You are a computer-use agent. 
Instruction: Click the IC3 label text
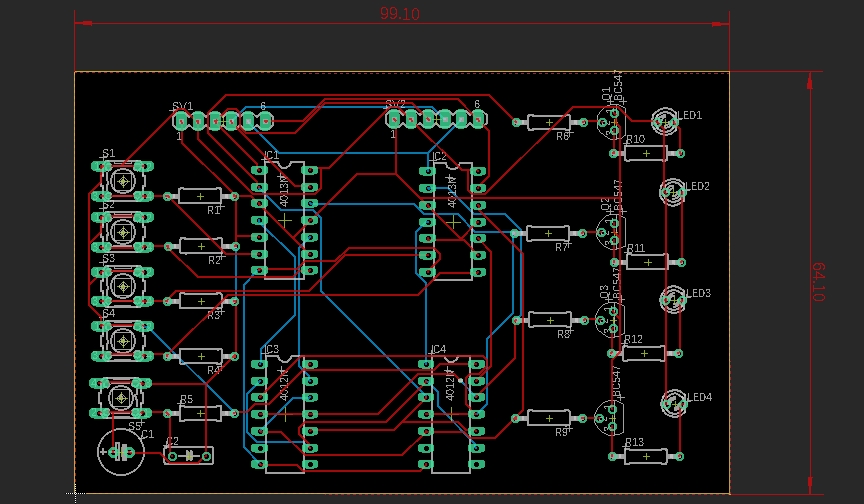point(272,349)
